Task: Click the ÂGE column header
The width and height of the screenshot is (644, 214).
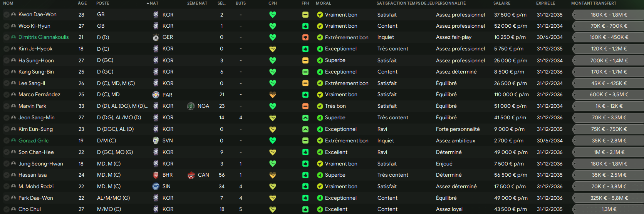Action: tap(82, 3)
